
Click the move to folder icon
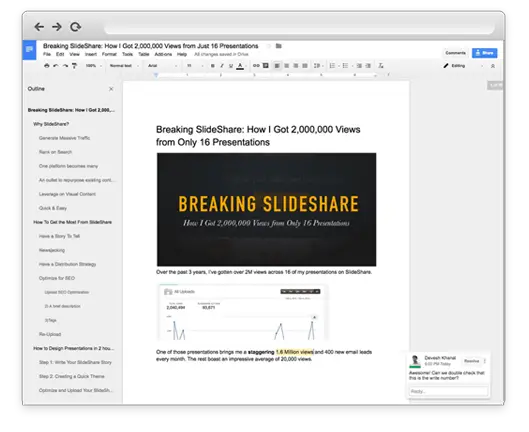[x=279, y=46]
